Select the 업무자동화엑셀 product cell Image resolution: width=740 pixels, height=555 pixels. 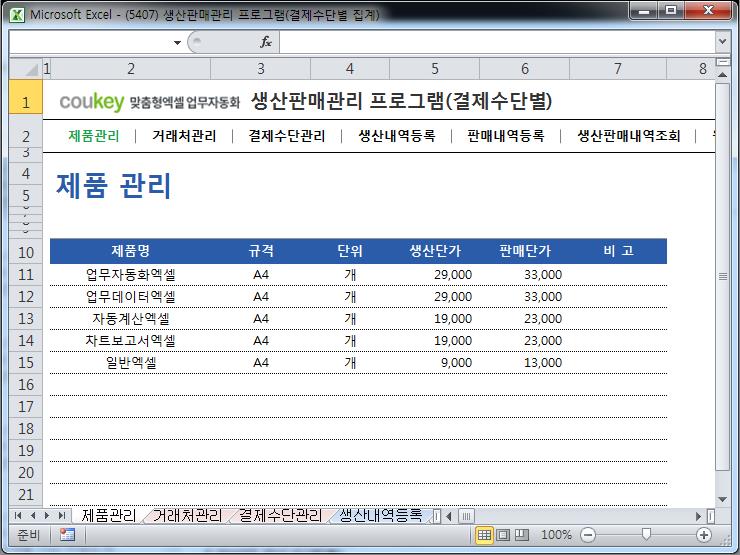[131, 275]
